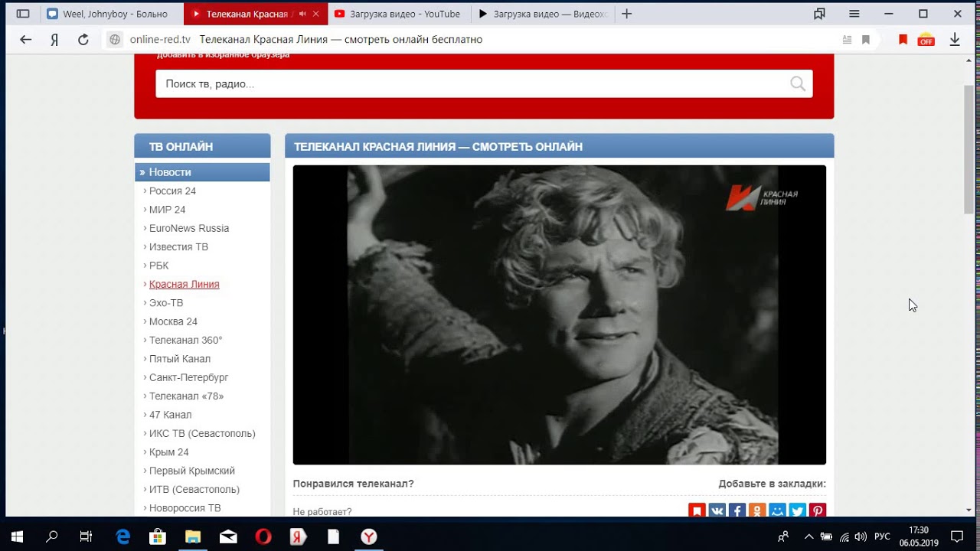Open Yandex home with Я icon

tap(54, 40)
